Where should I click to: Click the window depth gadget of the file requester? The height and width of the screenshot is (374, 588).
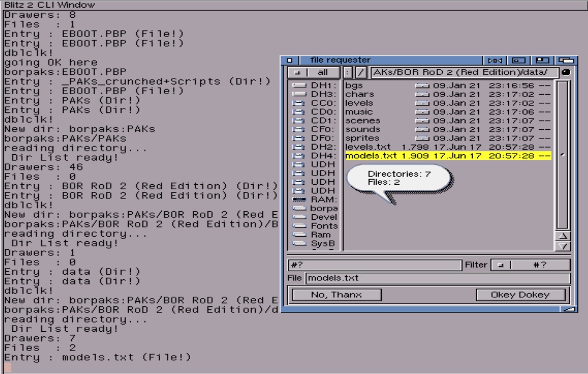(565, 61)
